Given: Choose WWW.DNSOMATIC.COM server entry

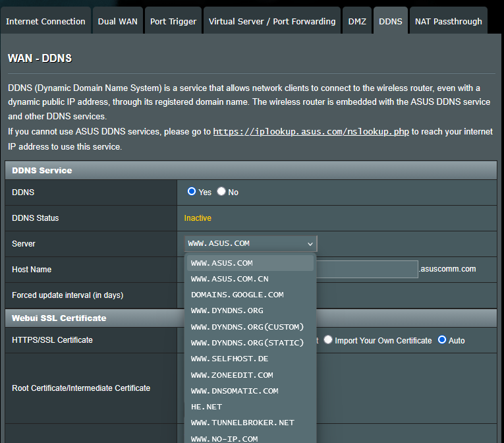Looking at the screenshot, I should click(235, 391).
